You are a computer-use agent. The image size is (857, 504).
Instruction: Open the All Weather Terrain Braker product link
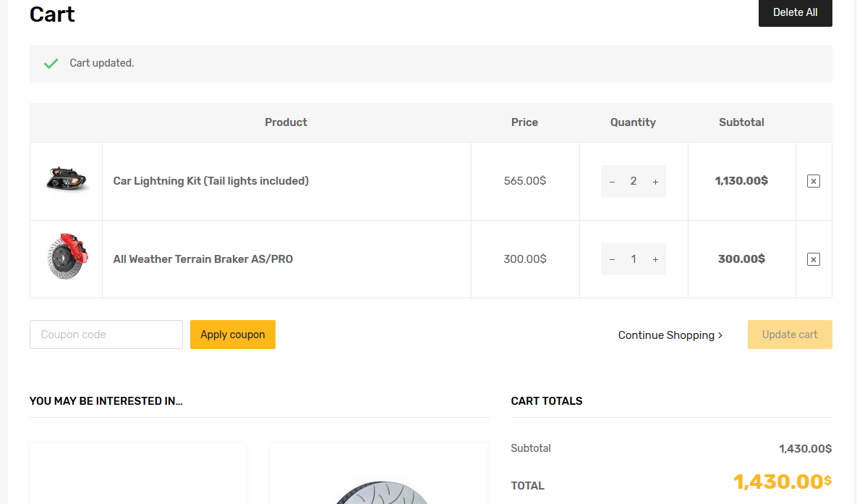tap(203, 259)
